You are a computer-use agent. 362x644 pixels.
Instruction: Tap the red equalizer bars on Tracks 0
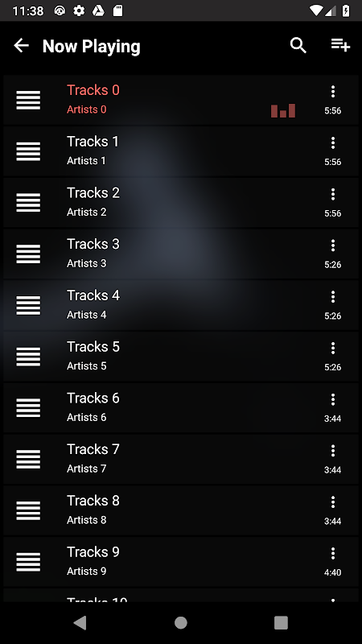pos(283,111)
